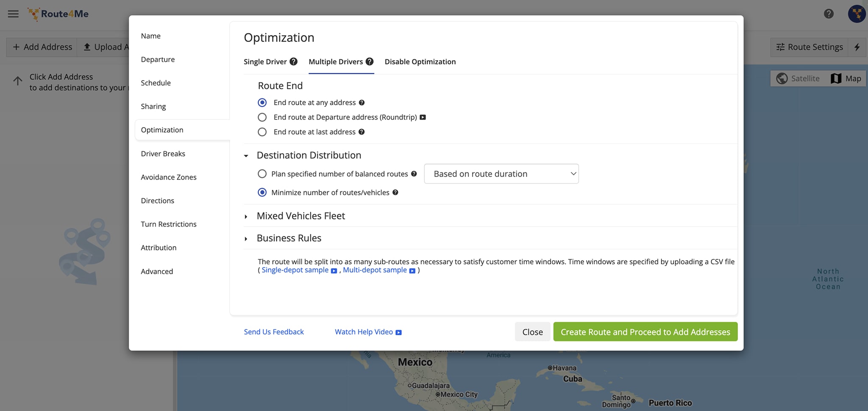Select End route at Departure address (Roundtrip)
The height and width of the screenshot is (411, 868).
(x=262, y=117)
